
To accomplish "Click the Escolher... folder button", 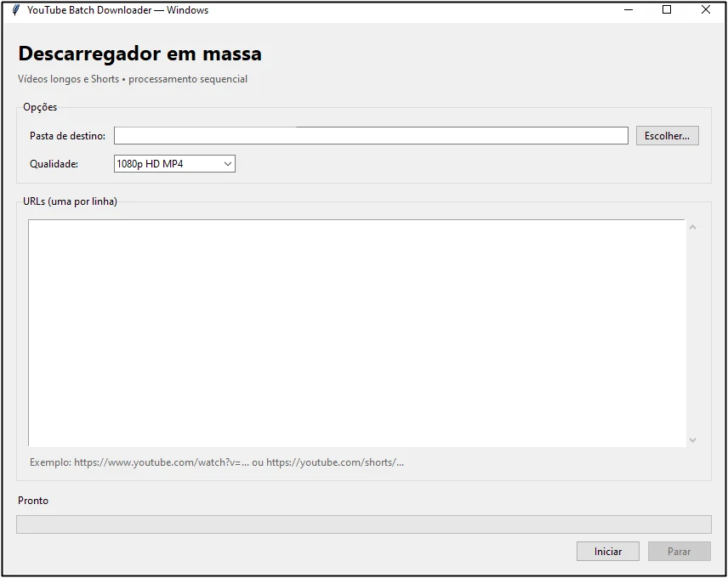I will coord(667,136).
